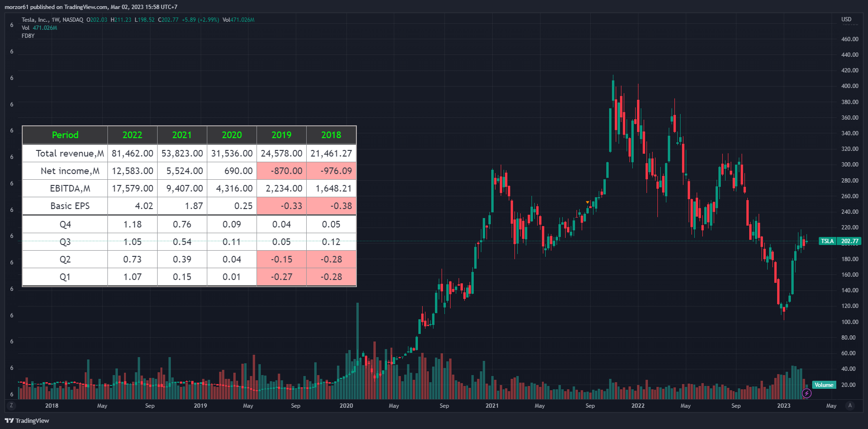Click the 12,583.00 net income cell
868x429 pixels.
pos(133,171)
